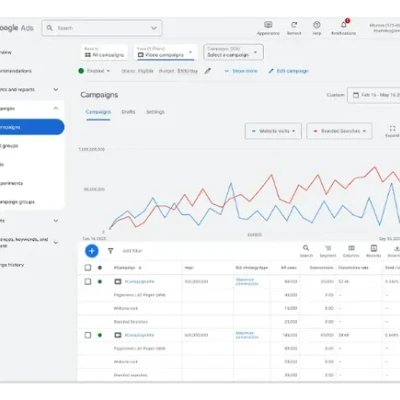Viewport: 400px width, 400px height.
Task: Click green status dot of second campaign
Action: coord(100,335)
